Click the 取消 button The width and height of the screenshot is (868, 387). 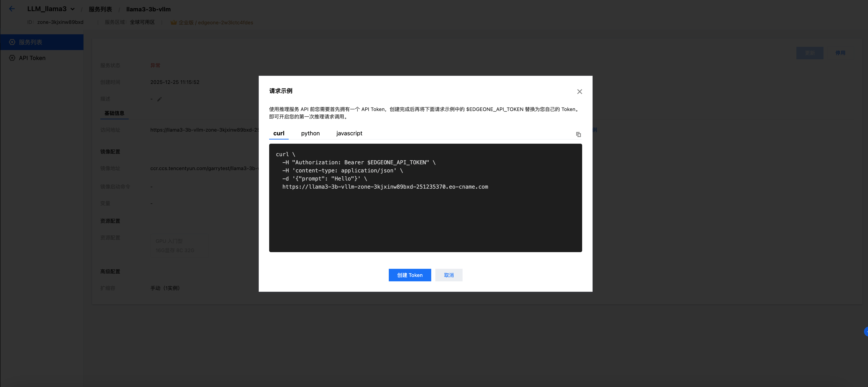(448, 275)
